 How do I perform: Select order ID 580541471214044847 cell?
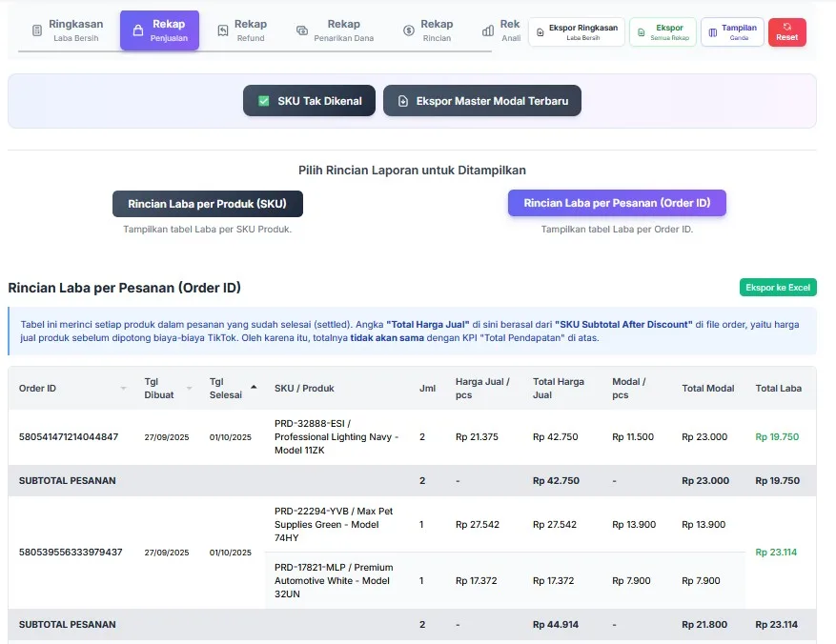69,437
